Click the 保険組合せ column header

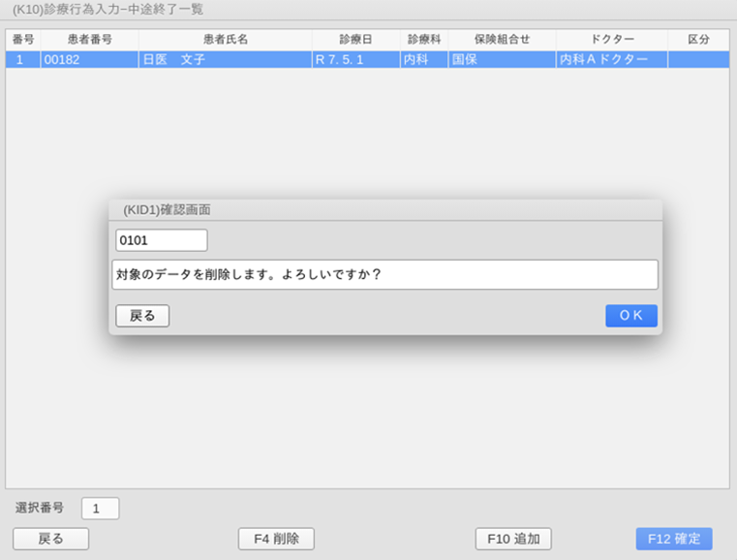501,40
